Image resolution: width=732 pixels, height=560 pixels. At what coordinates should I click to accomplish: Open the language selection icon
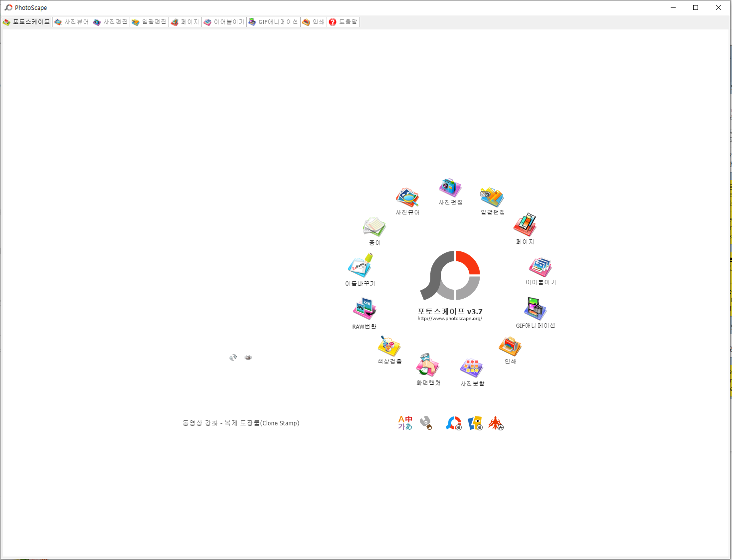pos(405,423)
